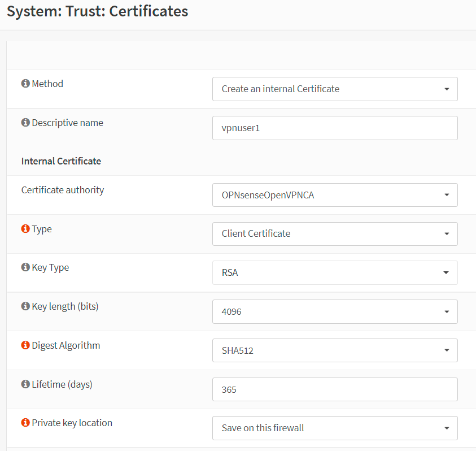Select the Lifetime field showing 365
The width and height of the screenshot is (476, 451).
[335, 389]
